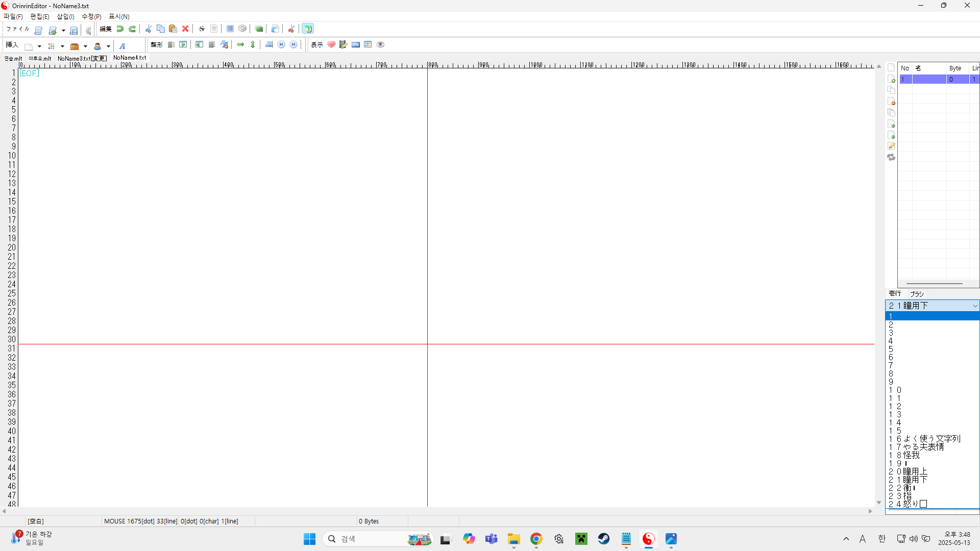The image size is (980, 551).
Task: Click the blue font A icon
Action: coord(122,46)
